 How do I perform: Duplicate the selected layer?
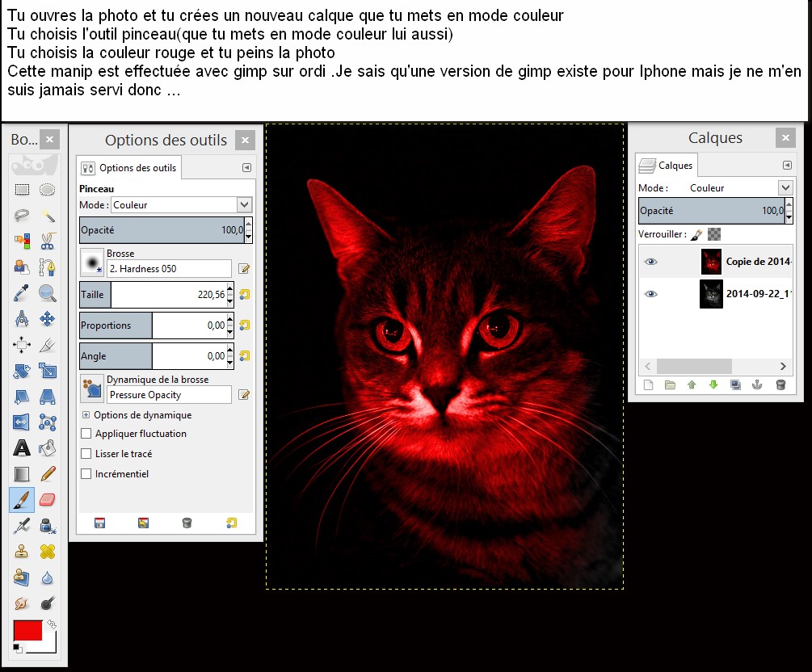pyautogui.click(x=735, y=384)
